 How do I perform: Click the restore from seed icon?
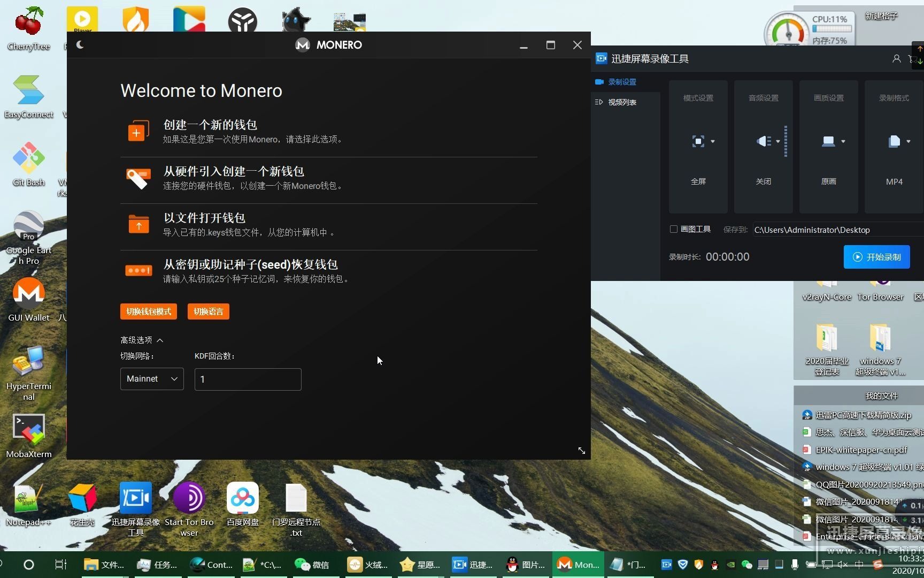click(138, 270)
